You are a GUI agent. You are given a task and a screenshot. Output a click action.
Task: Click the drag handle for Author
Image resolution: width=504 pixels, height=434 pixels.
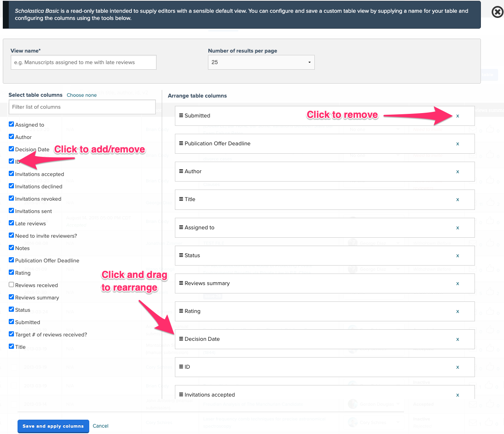pyautogui.click(x=181, y=171)
